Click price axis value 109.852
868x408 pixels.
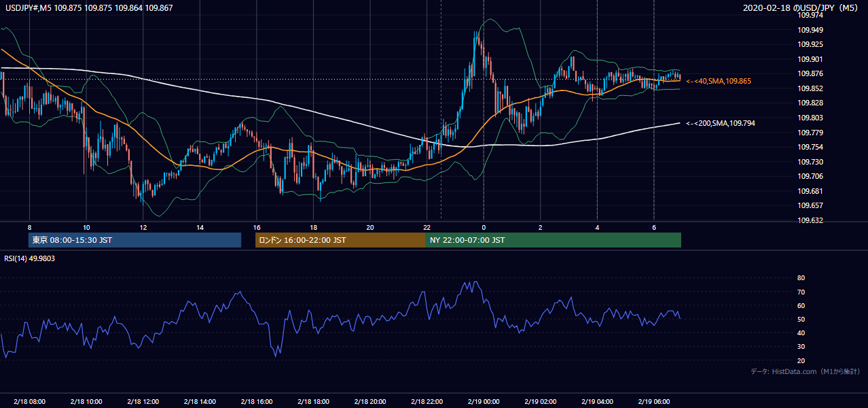810,88
